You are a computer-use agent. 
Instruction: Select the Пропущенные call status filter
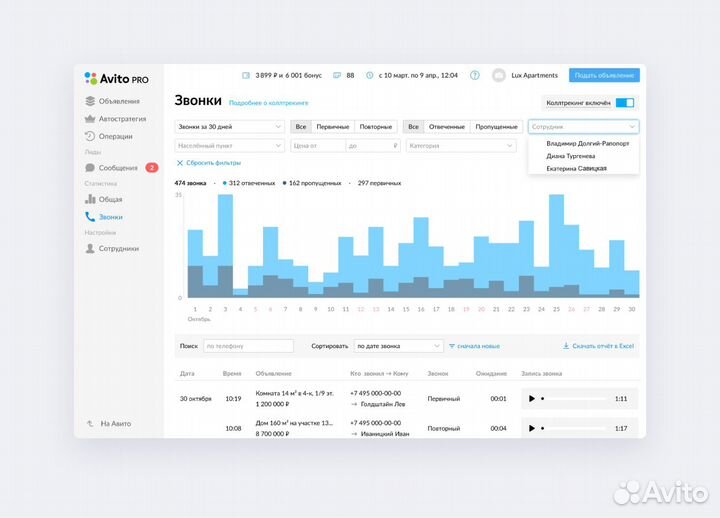click(496, 127)
